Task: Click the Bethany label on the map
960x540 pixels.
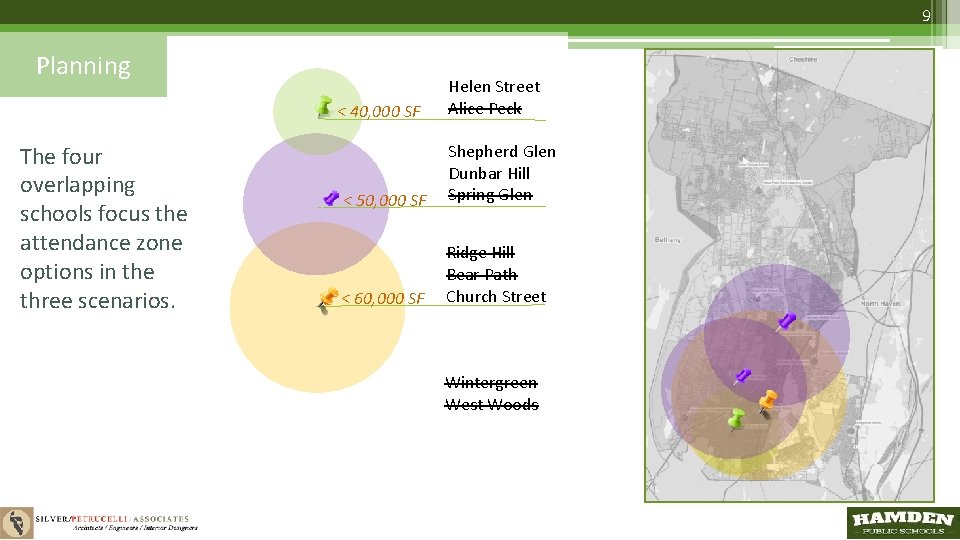Action: (x=667, y=240)
